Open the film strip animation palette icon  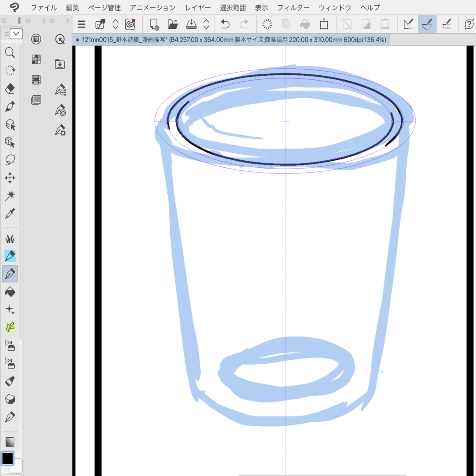(x=36, y=79)
